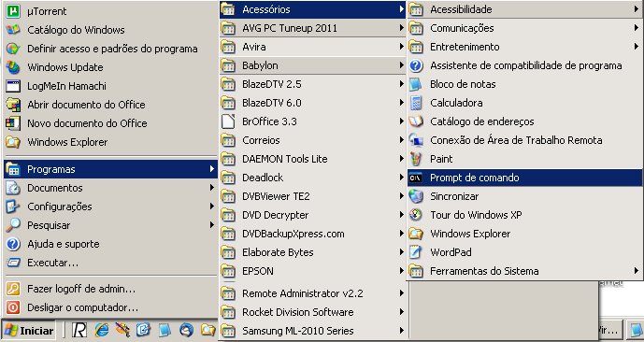Click the µTorrent green icon
644x342 pixels.
[13, 11]
